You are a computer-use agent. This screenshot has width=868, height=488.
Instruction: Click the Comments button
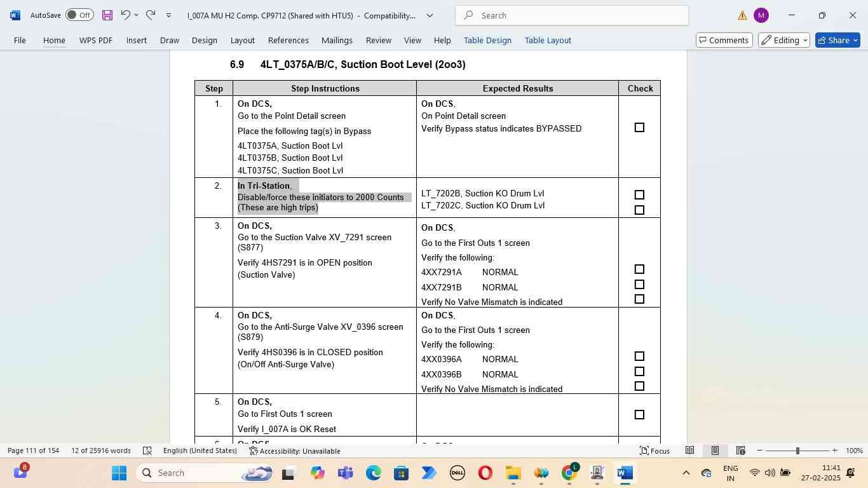[724, 40]
